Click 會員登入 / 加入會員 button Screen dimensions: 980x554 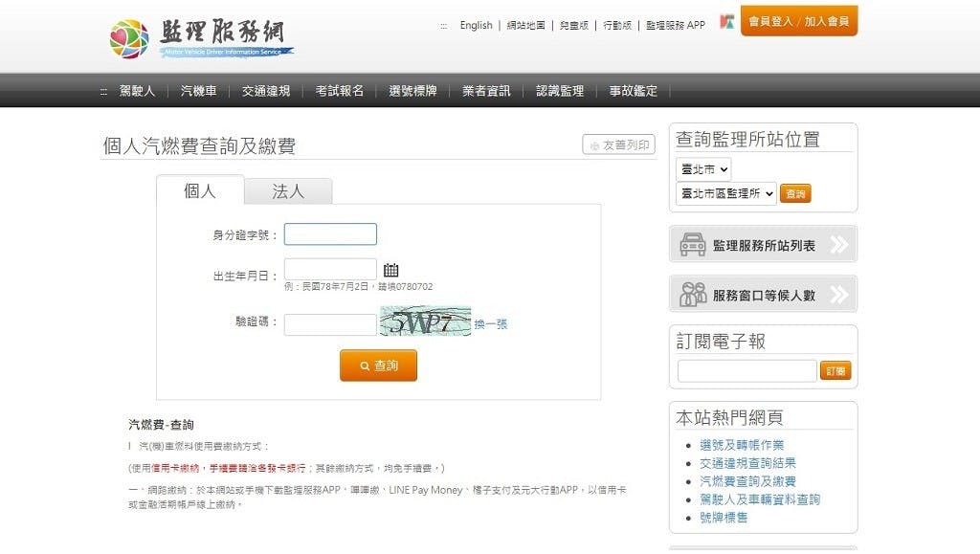799,21
